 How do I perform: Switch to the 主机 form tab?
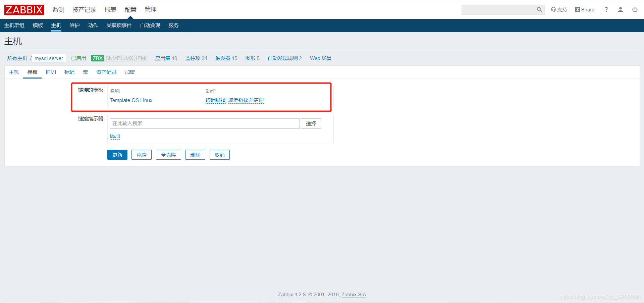(14, 72)
